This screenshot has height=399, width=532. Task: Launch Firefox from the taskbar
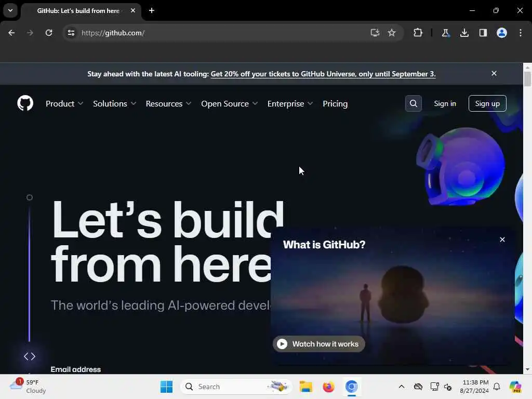click(328, 387)
